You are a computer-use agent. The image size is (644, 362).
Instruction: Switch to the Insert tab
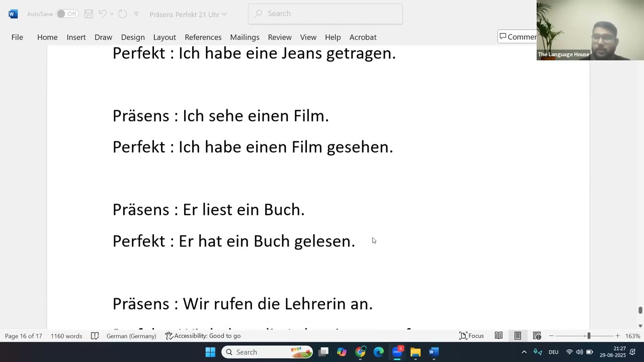click(76, 37)
